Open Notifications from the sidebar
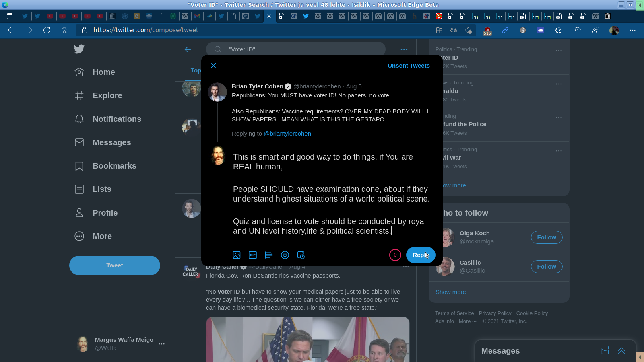Screen dimensions: 644x362 (108, 119)
